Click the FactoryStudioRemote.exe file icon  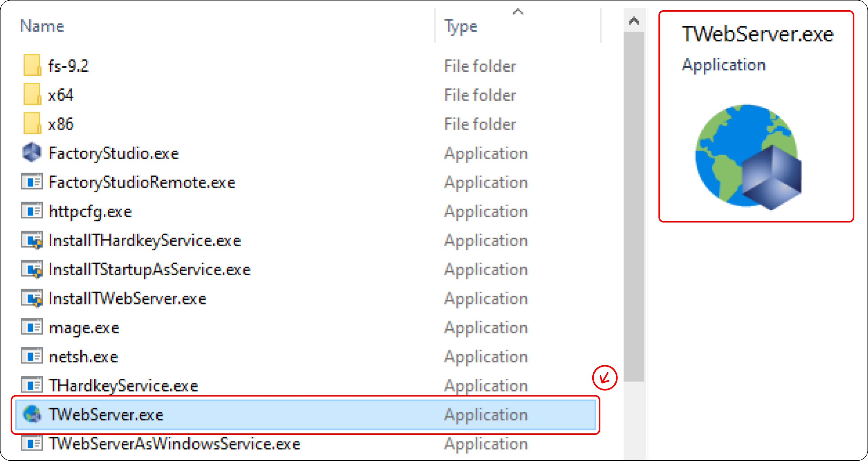coord(32,182)
